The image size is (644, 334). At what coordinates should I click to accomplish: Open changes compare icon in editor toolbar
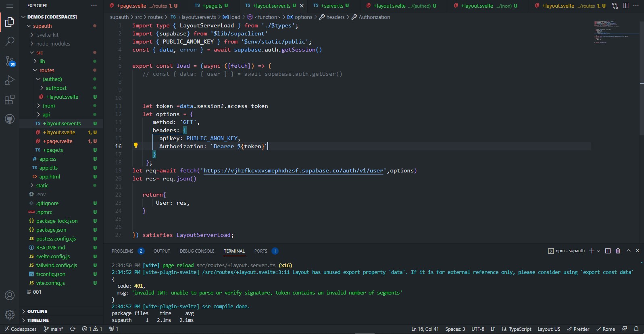(615, 6)
